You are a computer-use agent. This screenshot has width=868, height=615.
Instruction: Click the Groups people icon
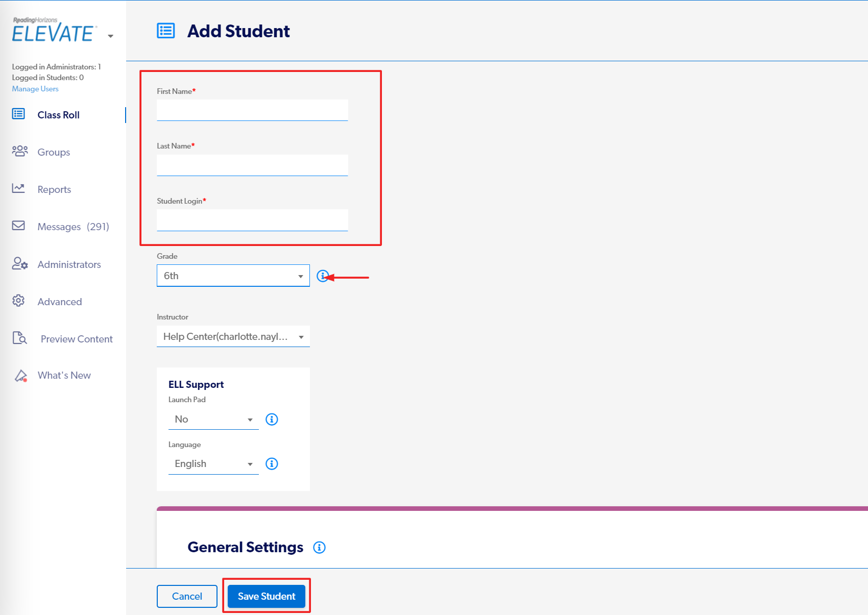coord(20,151)
